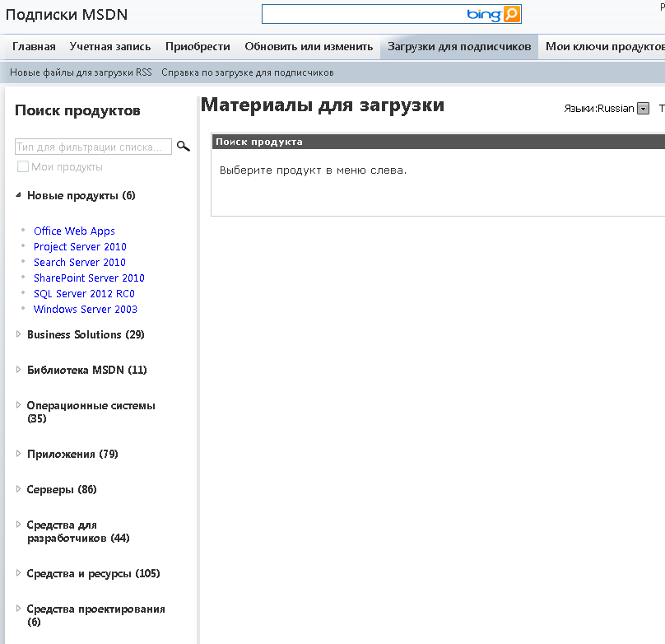
Task: Click the magnifier icon next to product filter
Action: (184, 147)
